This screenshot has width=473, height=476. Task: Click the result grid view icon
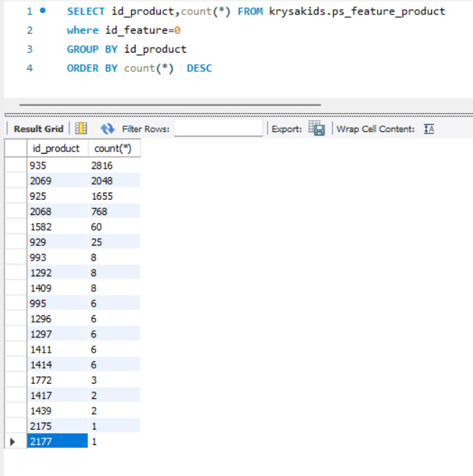[81, 128]
